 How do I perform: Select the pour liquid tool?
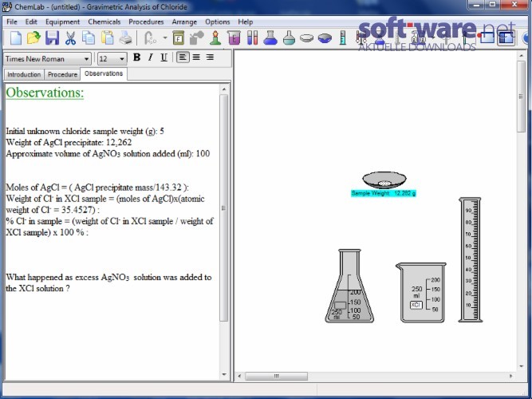196,38
